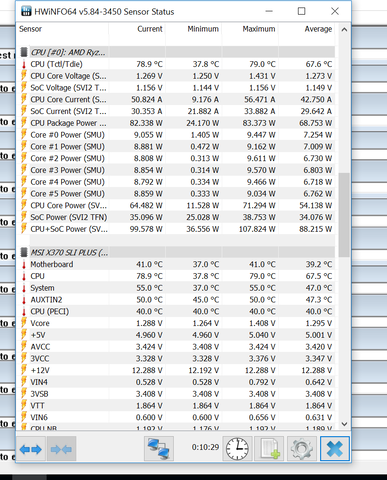This screenshot has width=387, height=480.
Task: Click bolt icon beside SoC Power
Action: (x=24, y=217)
